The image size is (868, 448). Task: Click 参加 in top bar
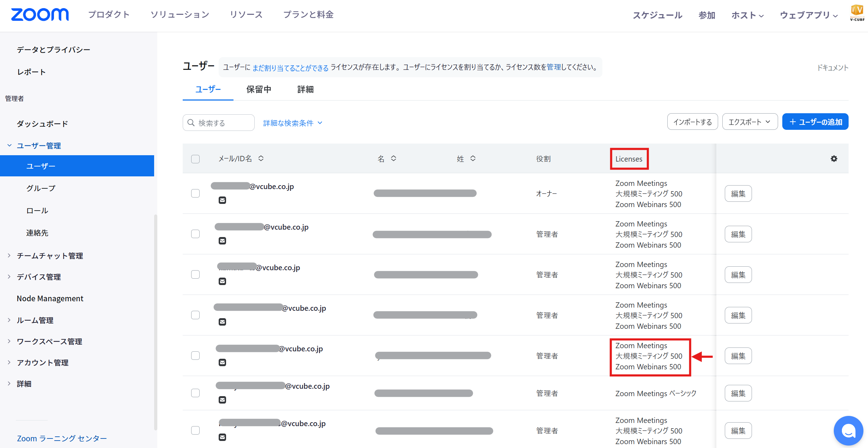click(707, 15)
